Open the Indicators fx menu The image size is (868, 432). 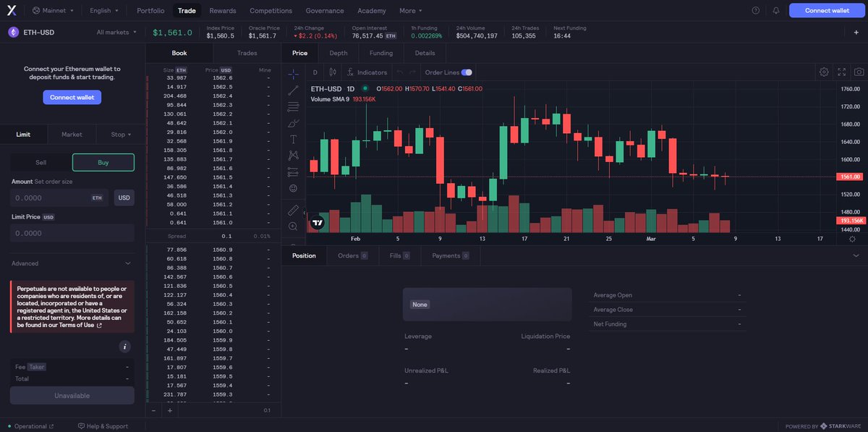tap(367, 72)
